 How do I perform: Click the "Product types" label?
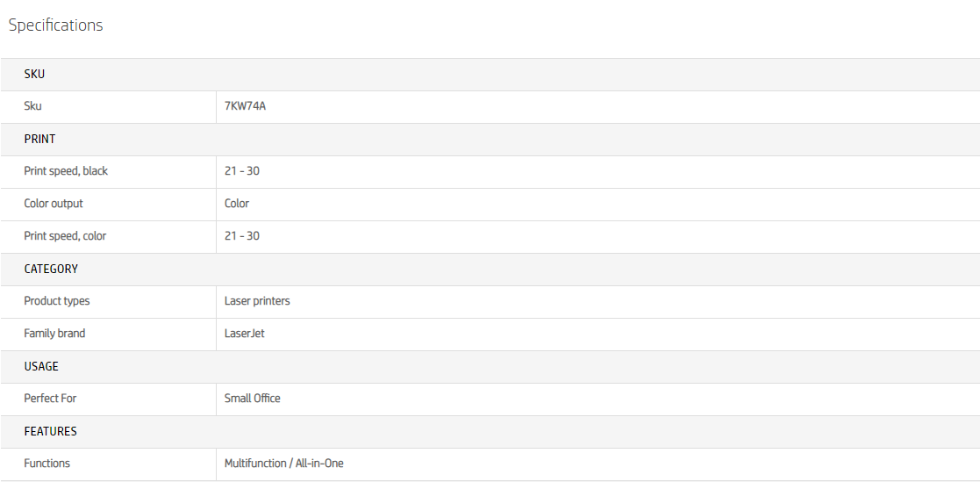[57, 301]
